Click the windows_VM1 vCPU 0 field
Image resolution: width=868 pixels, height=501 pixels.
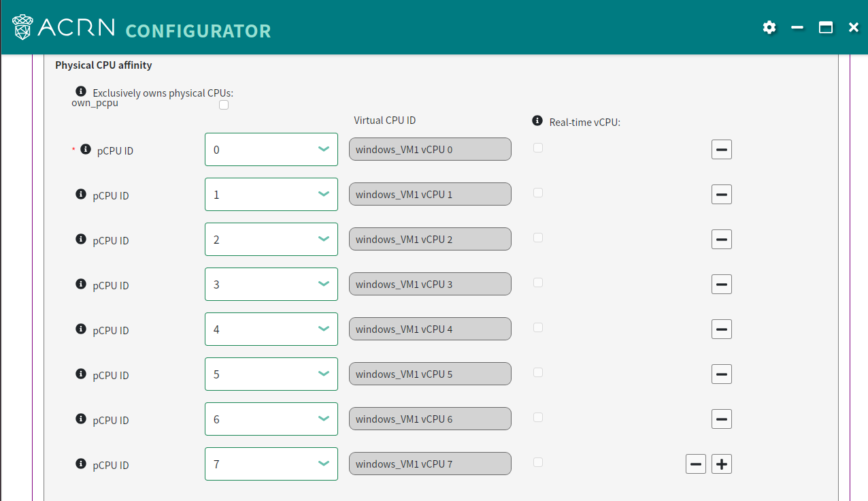click(430, 149)
